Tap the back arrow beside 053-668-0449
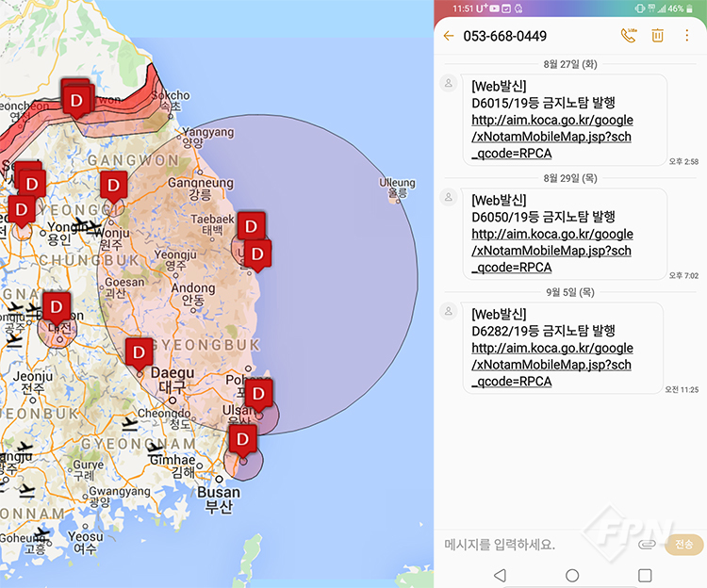707x588 pixels. point(448,36)
